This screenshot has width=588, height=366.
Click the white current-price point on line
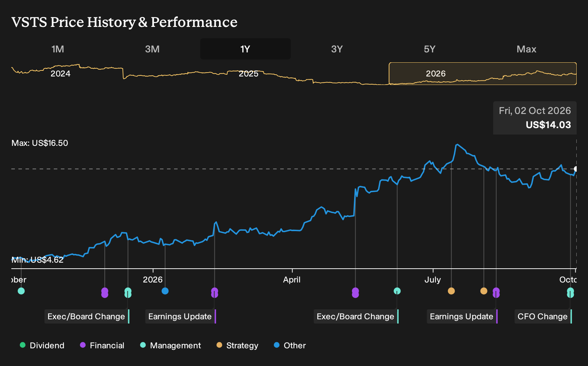pyautogui.click(x=576, y=169)
